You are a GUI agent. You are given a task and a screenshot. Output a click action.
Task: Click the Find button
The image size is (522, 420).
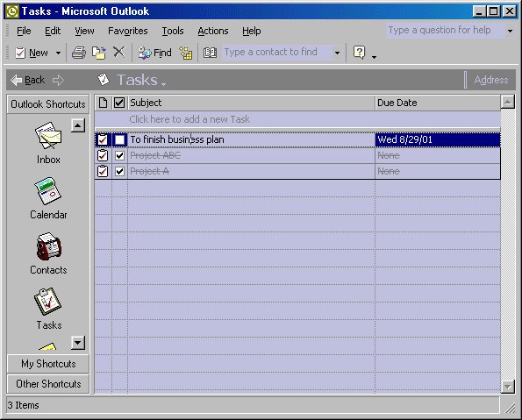click(154, 53)
